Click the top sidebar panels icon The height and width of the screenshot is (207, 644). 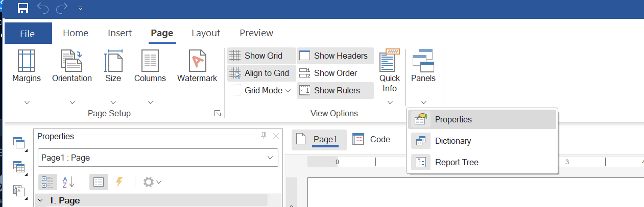click(x=19, y=143)
